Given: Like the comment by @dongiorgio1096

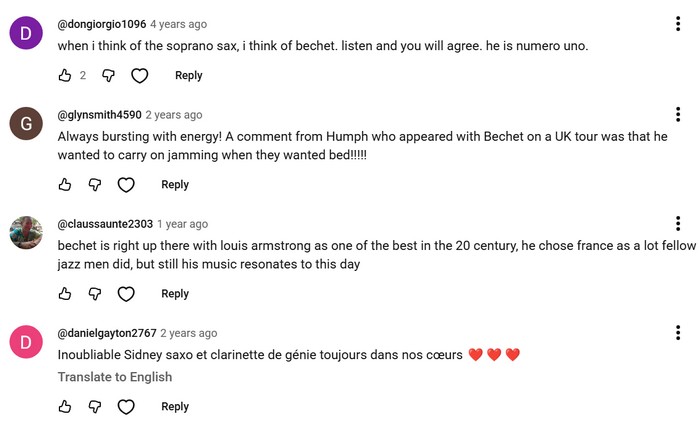Looking at the screenshot, I should click(65, 75).
